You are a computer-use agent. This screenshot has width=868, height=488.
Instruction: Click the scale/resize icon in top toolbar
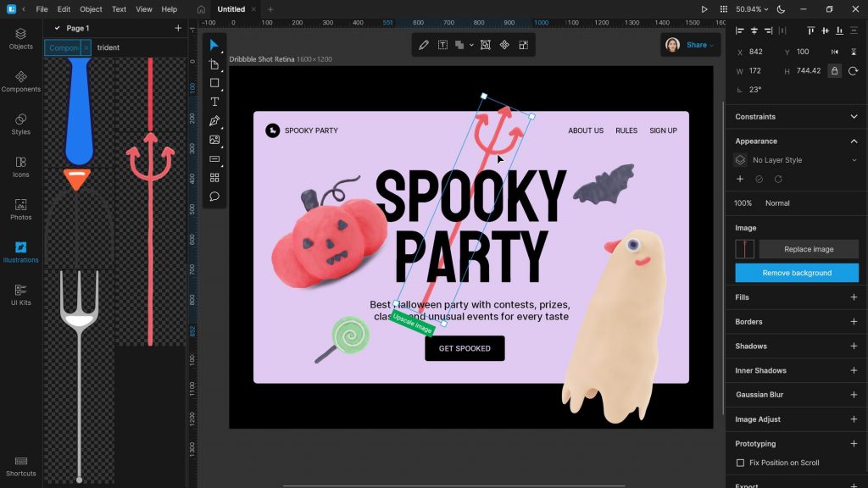pos(524,45)
